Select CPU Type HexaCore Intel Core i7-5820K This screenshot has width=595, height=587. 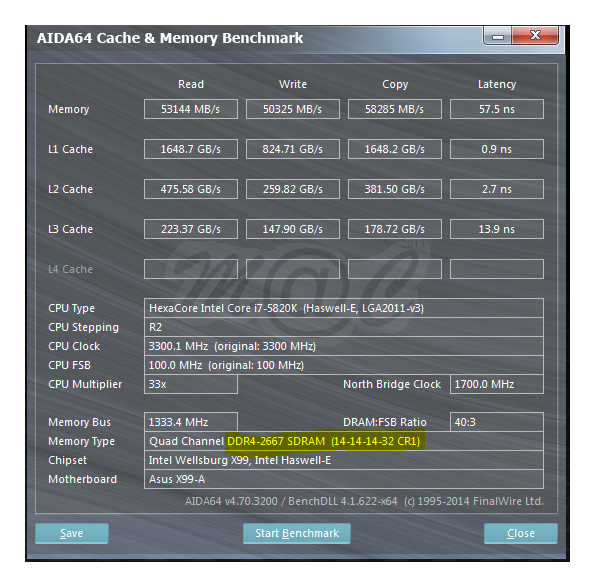click(x=344, y=308)
